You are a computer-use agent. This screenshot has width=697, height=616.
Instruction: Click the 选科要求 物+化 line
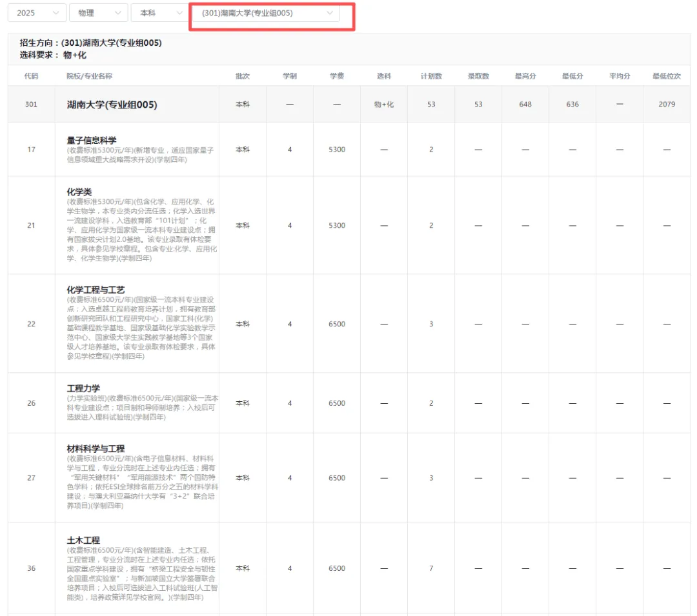pyautogui.click(x=53, y=55)
